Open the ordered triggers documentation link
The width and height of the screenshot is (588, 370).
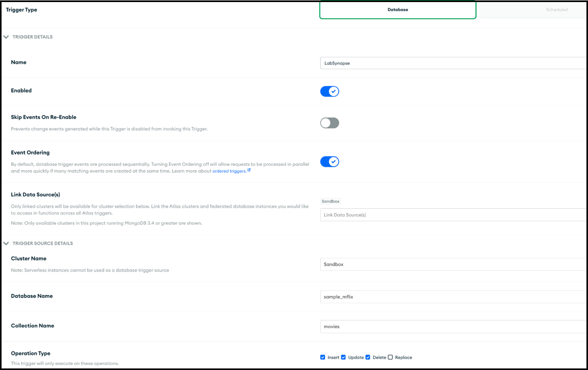(229, 171)
